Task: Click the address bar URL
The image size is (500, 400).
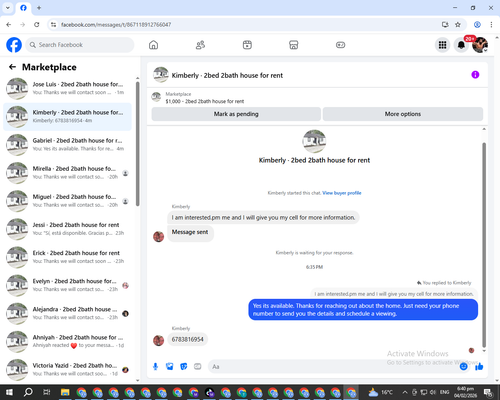Action: click(x=116, y=25)
